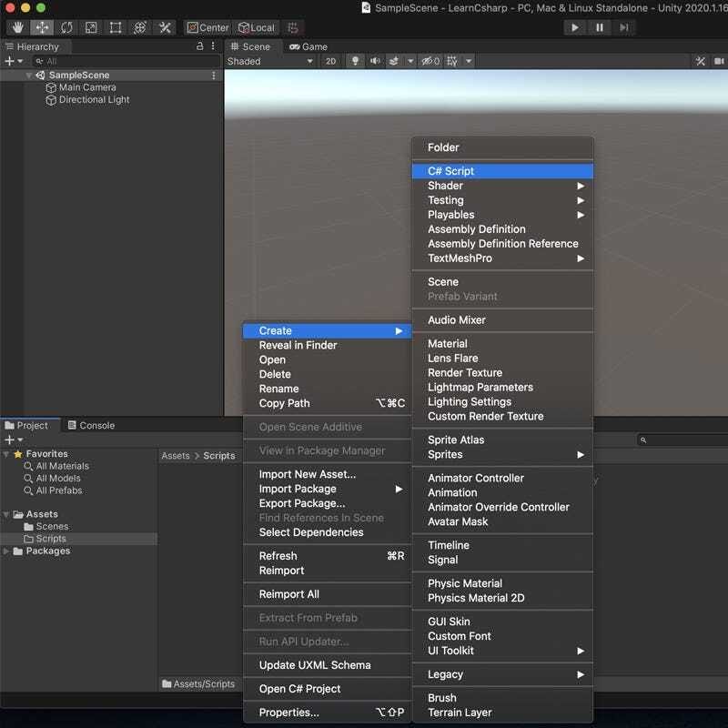Viewport: 728px width, 728px height.
Task: Switch to the Game tab
Action: (x=308, y=46)
